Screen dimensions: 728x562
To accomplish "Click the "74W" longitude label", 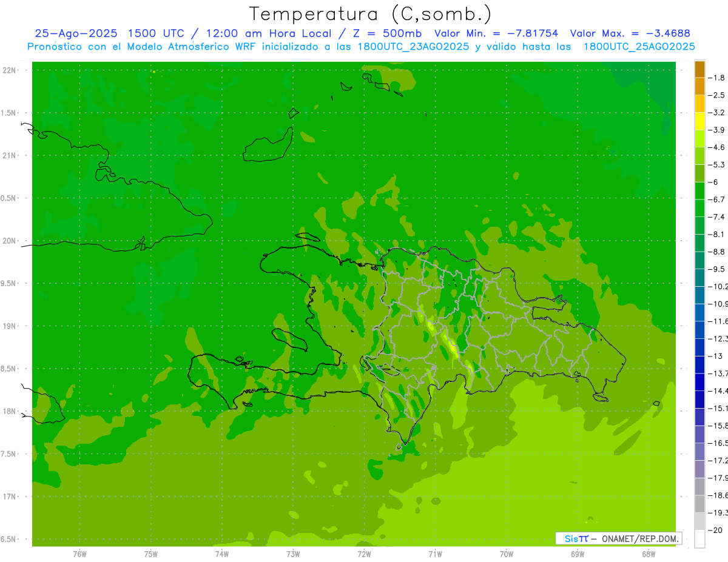I will point(222,554).
